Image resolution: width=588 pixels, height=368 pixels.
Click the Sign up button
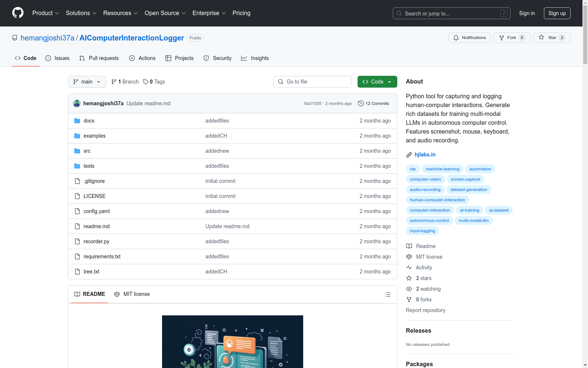[x=557, y=13]
